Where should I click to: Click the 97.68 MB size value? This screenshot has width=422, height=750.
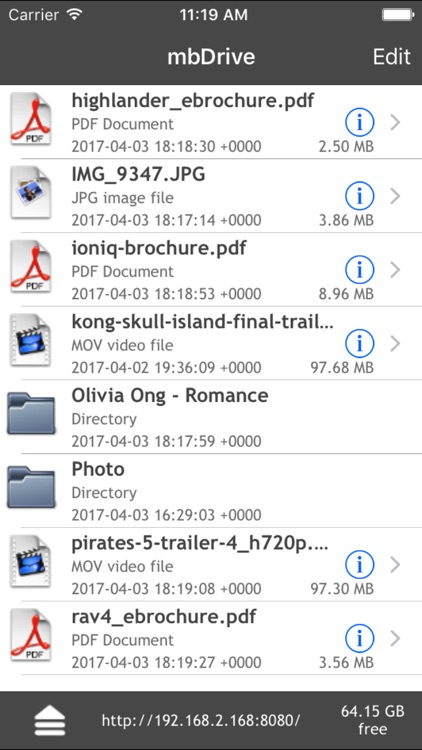tap(342, 368)
